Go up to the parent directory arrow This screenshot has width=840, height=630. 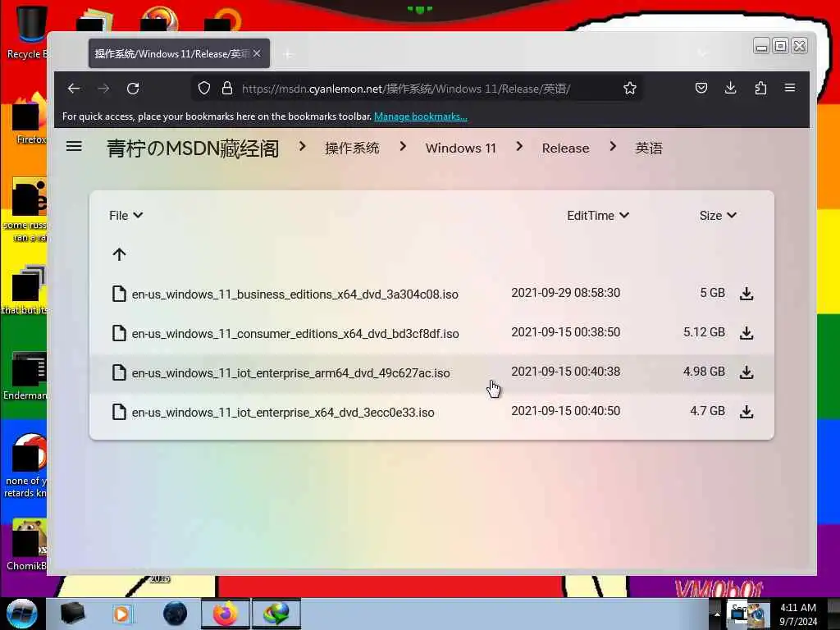click(120, 254)
